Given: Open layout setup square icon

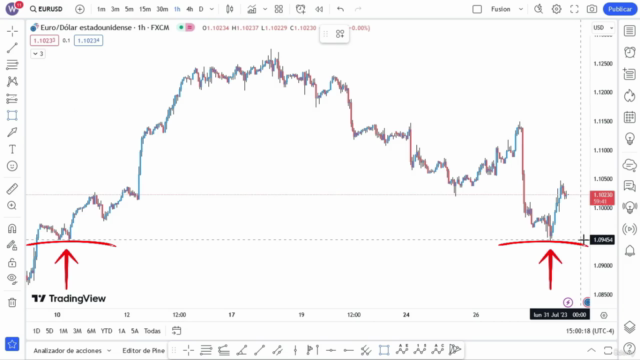Looking at the screenshot, I should point(477,9).
